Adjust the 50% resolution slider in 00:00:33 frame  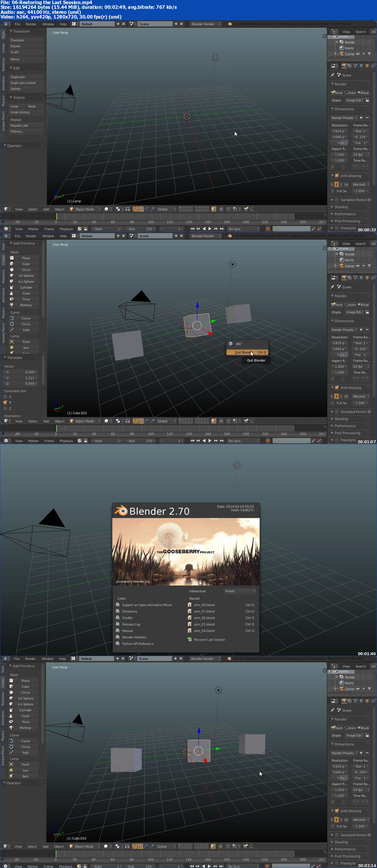point(339,143)
